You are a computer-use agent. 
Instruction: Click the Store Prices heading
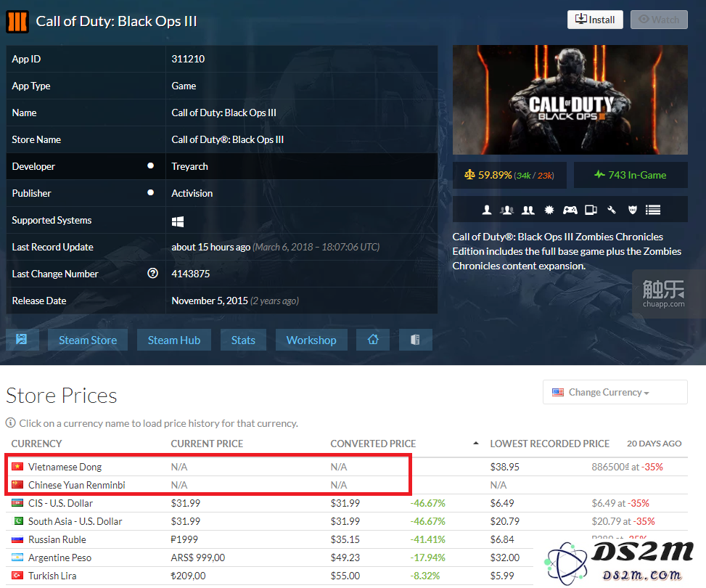[x=61, y=395]
